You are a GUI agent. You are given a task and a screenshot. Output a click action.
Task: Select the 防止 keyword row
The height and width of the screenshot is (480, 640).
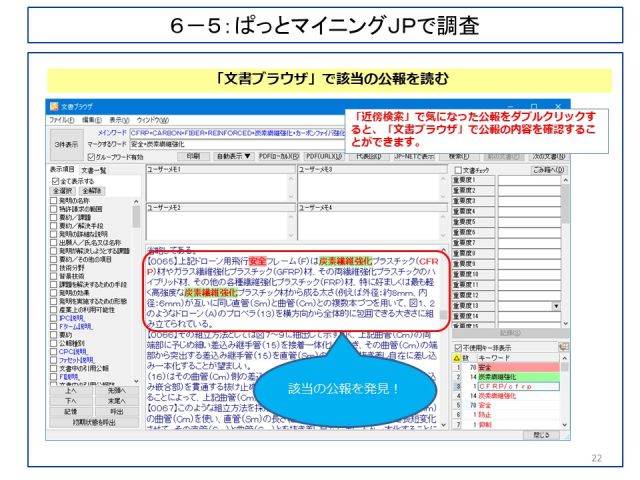point(506,415)
